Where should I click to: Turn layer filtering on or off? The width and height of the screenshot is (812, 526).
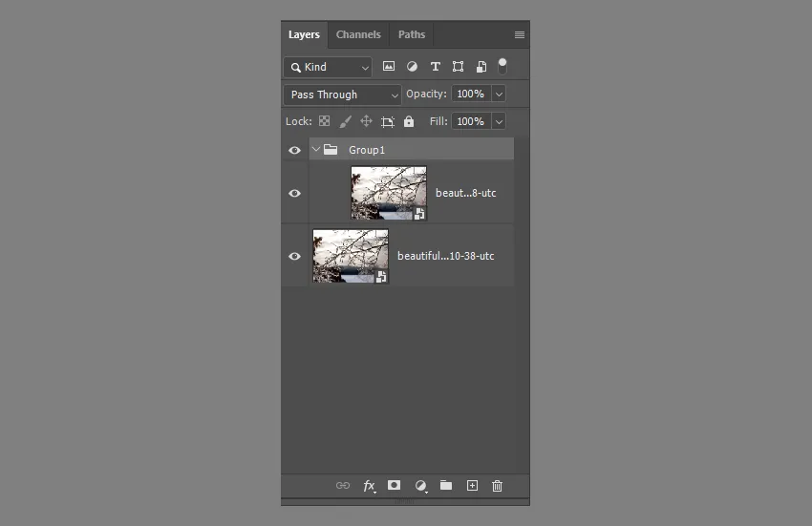tap(502, 66)
